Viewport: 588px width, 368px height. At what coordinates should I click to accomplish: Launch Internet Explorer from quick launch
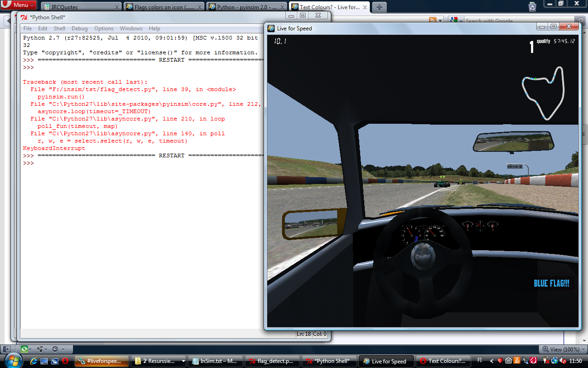[33, 361]
